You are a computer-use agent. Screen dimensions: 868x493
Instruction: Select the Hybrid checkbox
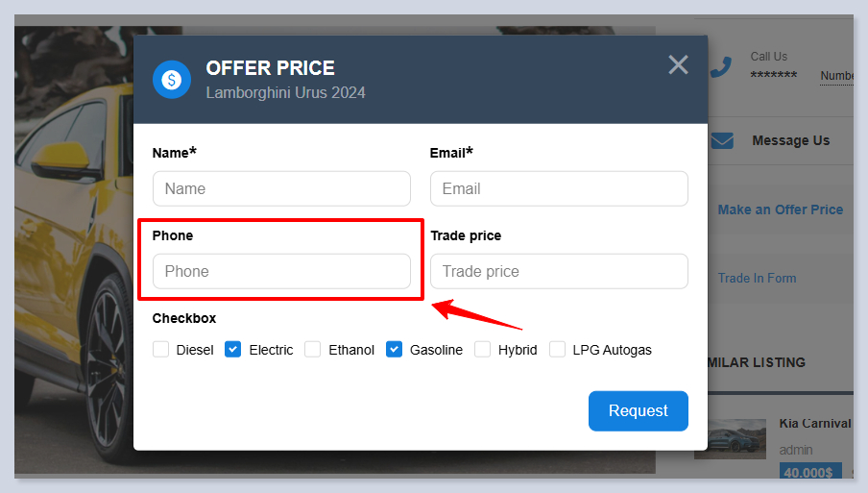tap(482, 350)
